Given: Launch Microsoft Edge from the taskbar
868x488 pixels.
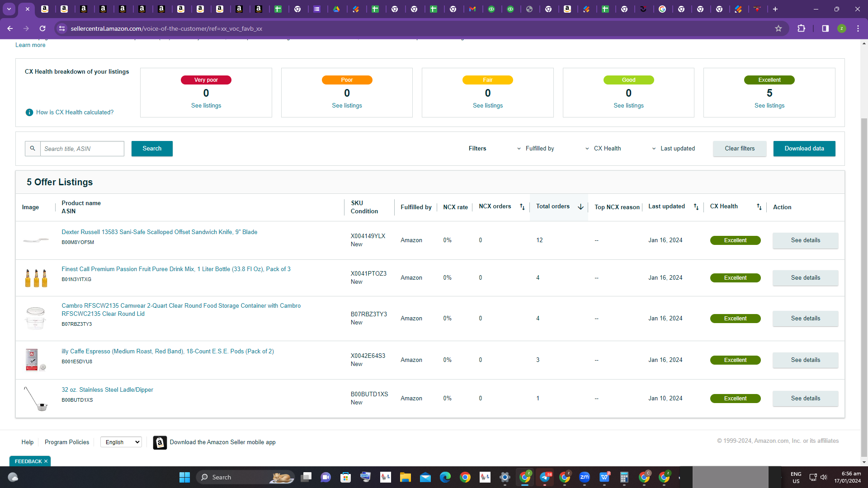Looking at the screenshot, I should (x=445, y=477).
